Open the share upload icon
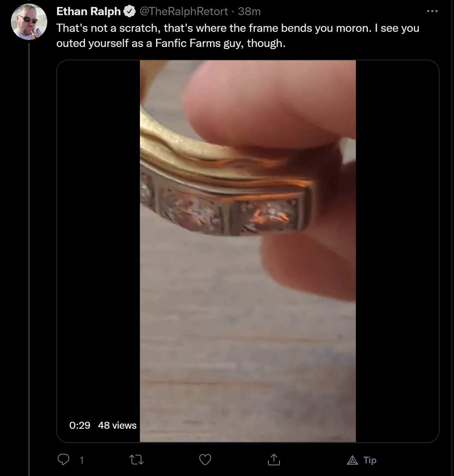This screenshot has width=454, height=476. [274, 460]
